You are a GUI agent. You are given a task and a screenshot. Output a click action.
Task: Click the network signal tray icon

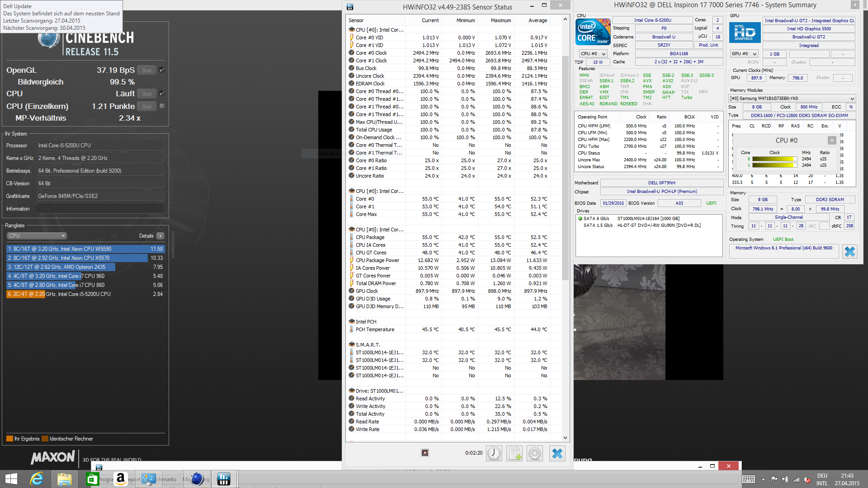point(796,479)
